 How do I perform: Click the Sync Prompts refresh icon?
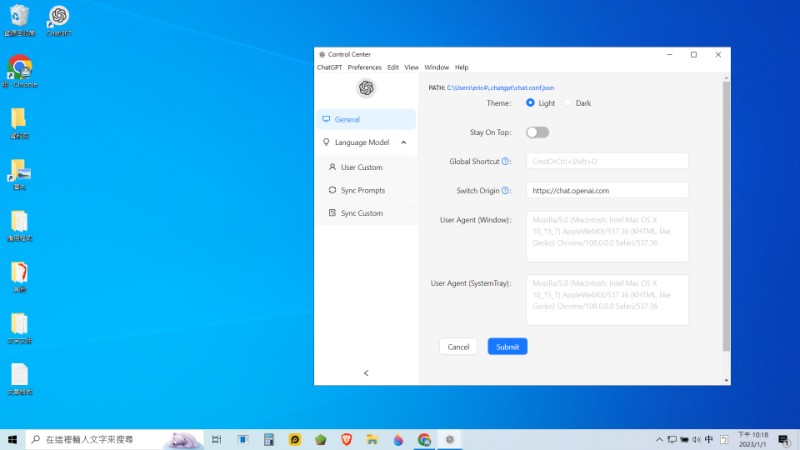pos(332,190)
